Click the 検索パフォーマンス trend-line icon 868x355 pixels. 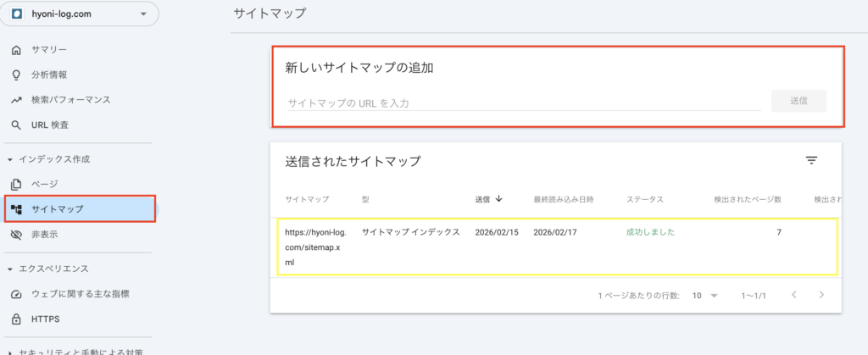pyautogui.click(x=16, y=100)
